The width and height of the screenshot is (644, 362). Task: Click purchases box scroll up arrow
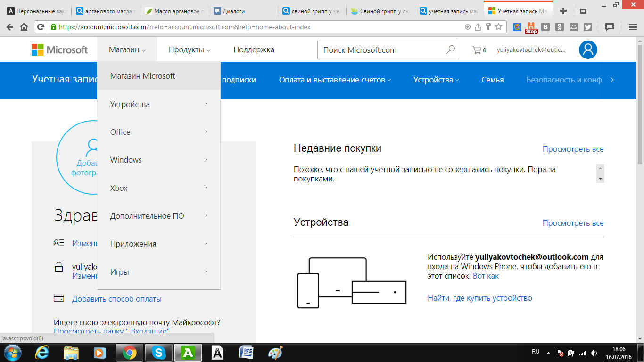(x=600, y=168)
